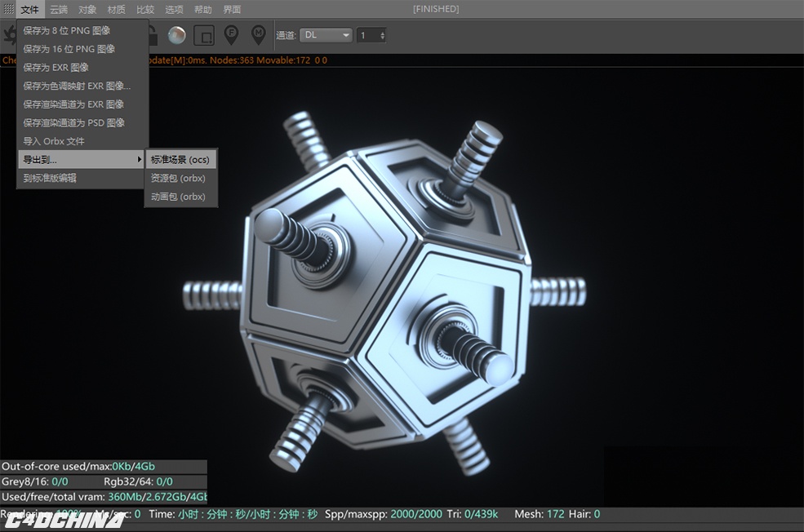Open the 选项 menu
Viewport: 804px width, 532px height.
(174, 9)
